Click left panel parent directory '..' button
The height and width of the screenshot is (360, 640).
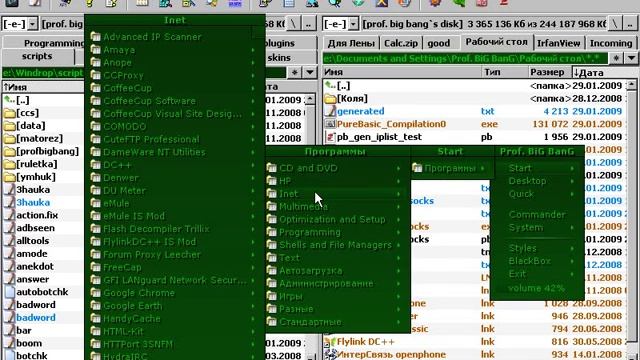308,24
